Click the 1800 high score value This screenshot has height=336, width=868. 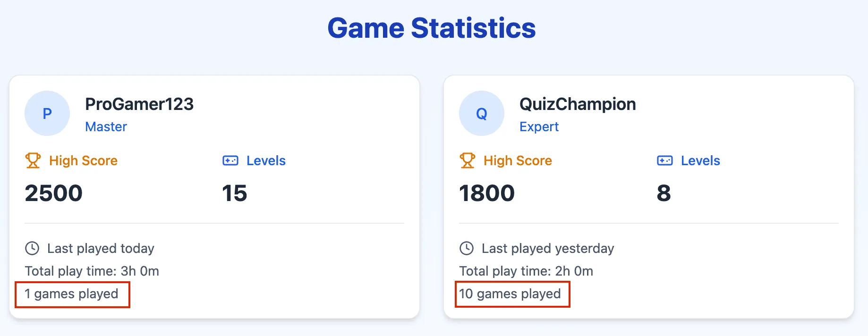point(487,193)
